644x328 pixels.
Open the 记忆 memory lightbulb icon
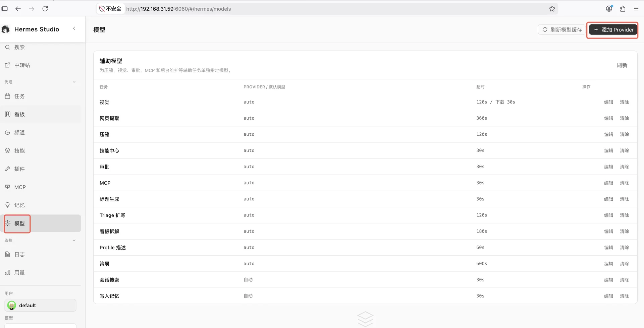(x=8, y=205)
